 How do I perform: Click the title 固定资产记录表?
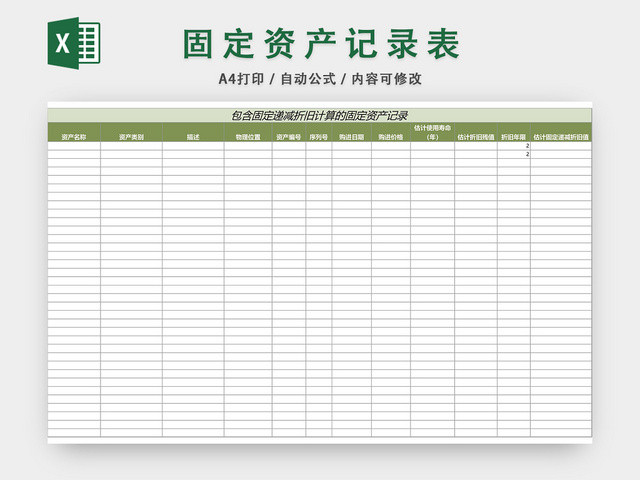click(322, 44)
